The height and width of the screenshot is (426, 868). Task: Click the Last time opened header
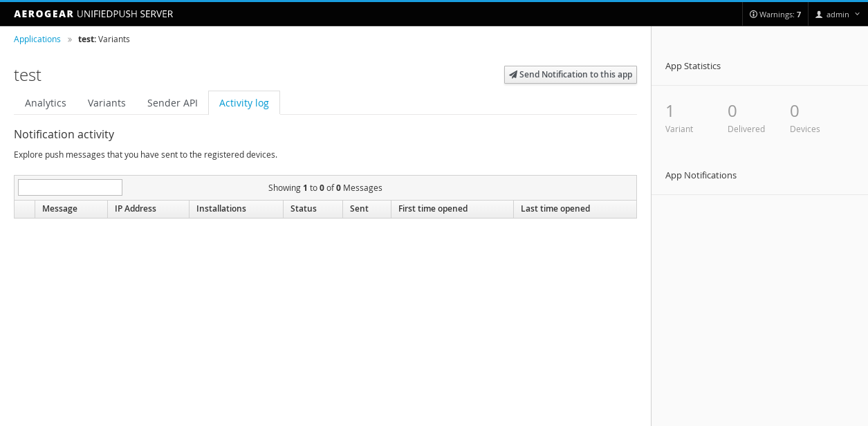pos(555,209)
